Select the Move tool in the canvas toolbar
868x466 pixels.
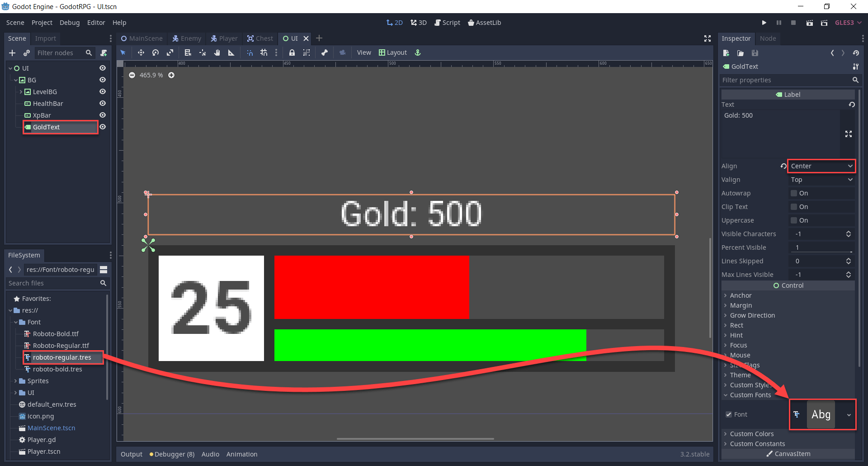tap(141, 52)
